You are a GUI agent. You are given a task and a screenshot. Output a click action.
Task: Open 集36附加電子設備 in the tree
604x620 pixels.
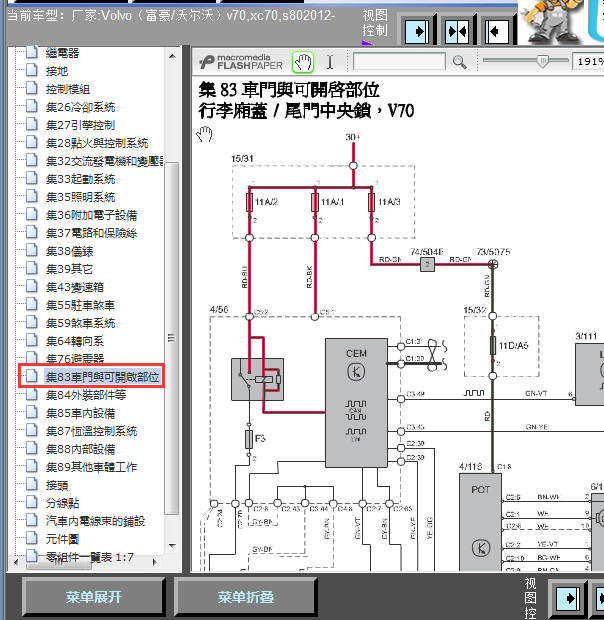(x=91, y=215)
